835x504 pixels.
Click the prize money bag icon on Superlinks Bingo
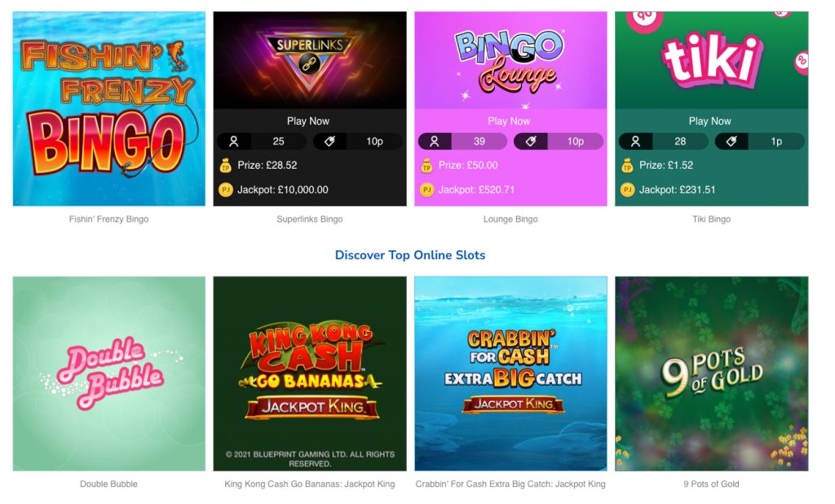coord(226,166)
